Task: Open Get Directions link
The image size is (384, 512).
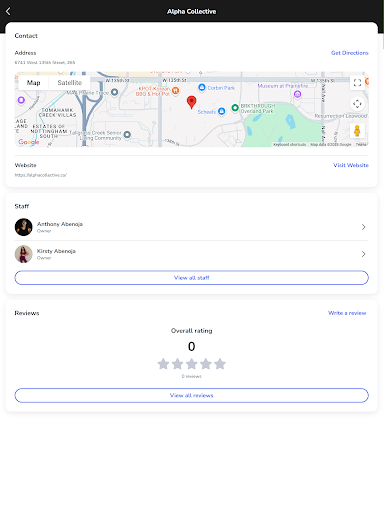Action: coord(350,53)
